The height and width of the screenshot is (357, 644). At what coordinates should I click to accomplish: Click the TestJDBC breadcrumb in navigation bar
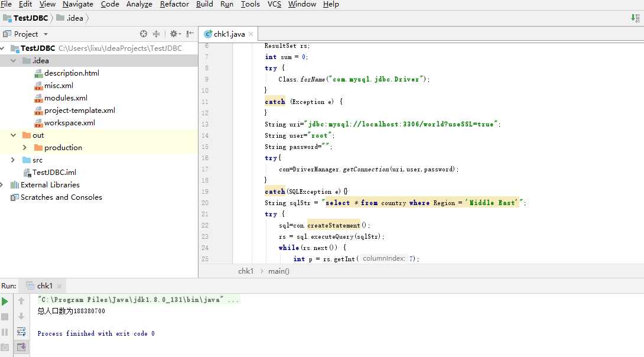[25, 18]
